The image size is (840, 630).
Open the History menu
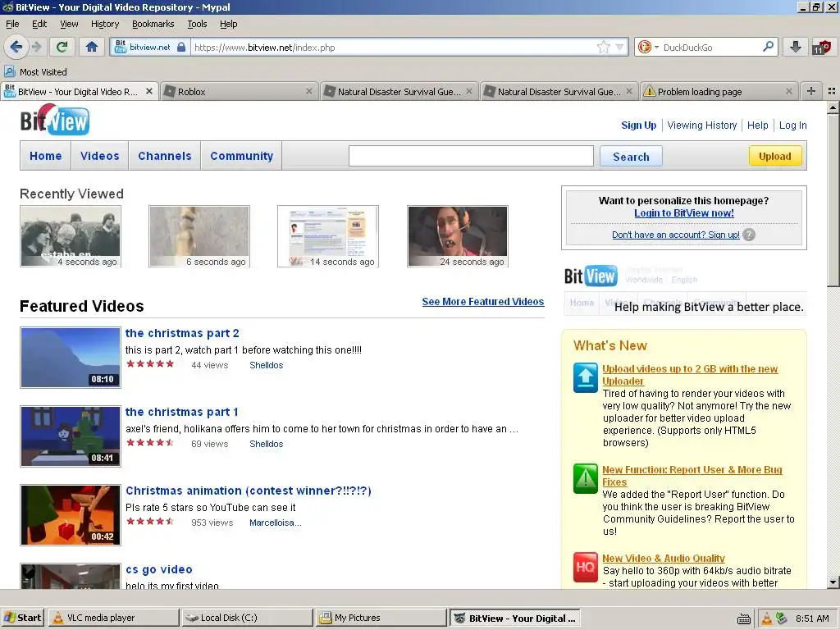pyautogui.click(x=105, y=24)
